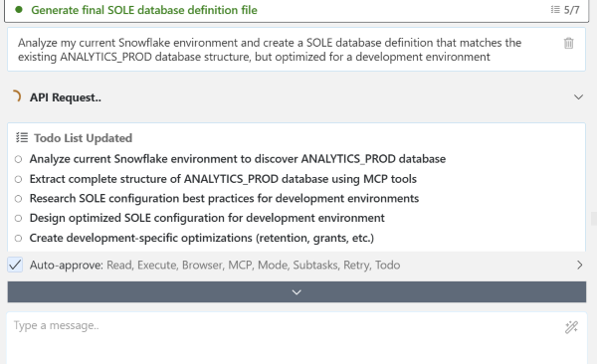597x364 pixels.
Task: Click the Generate final SOLE database definition file header
Action: 144,10
